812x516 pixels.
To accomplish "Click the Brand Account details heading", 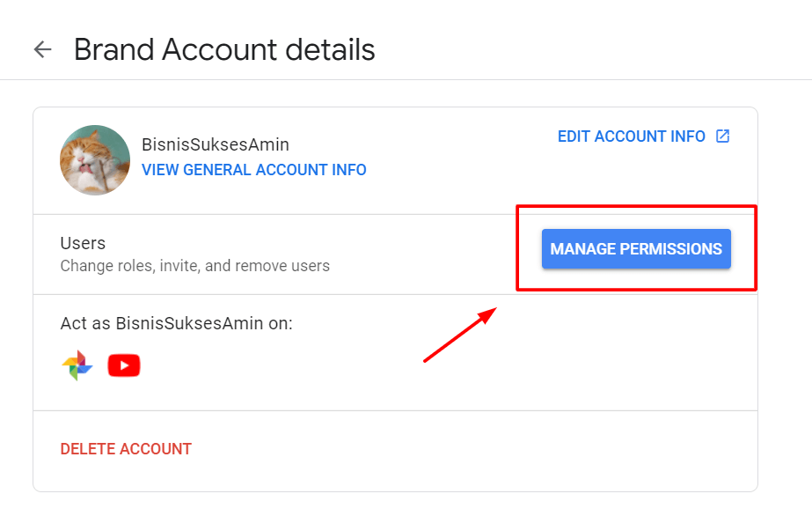I will (x=224, y=49).
